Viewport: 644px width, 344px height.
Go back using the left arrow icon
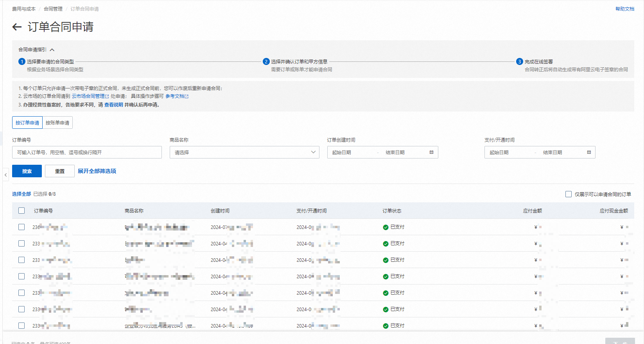17,27
